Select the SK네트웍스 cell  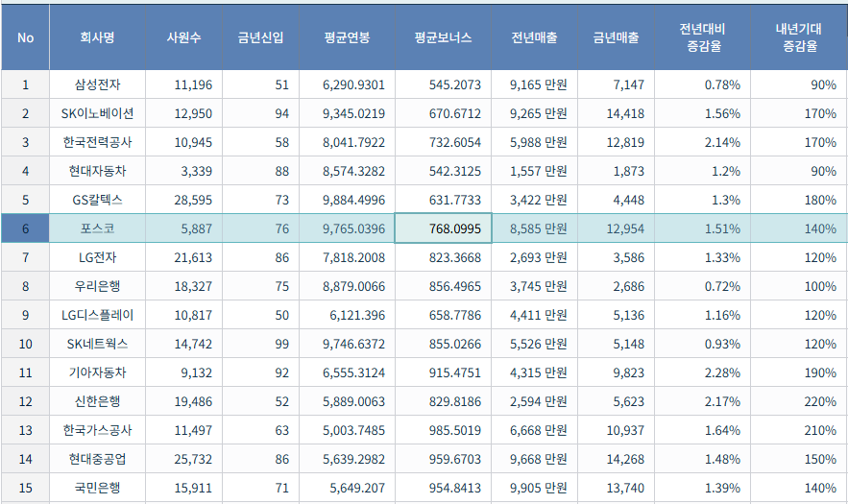click(x=97, y=344)
